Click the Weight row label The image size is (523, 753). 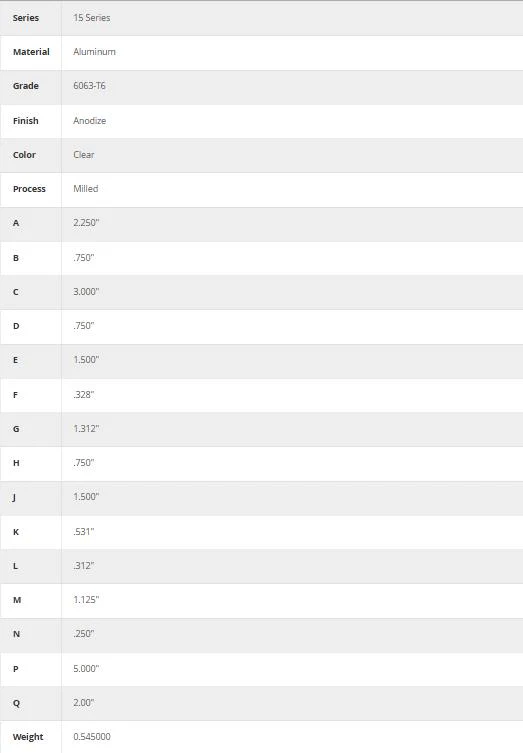pyautogui.click(x=28, y=737)
